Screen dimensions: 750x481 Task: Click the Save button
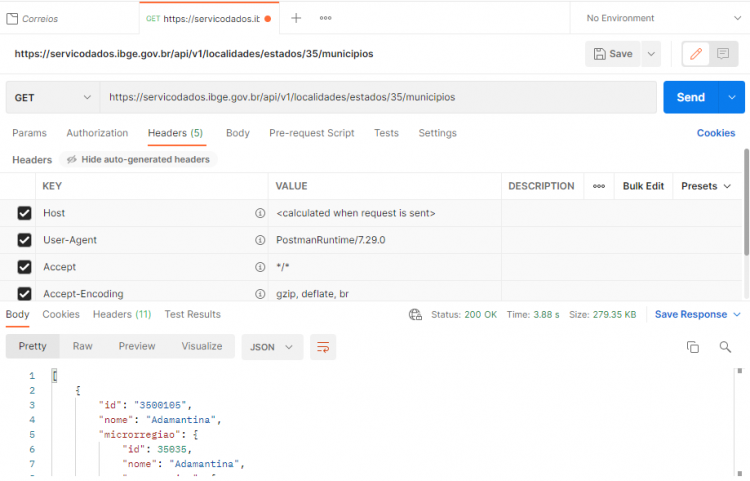613,54
